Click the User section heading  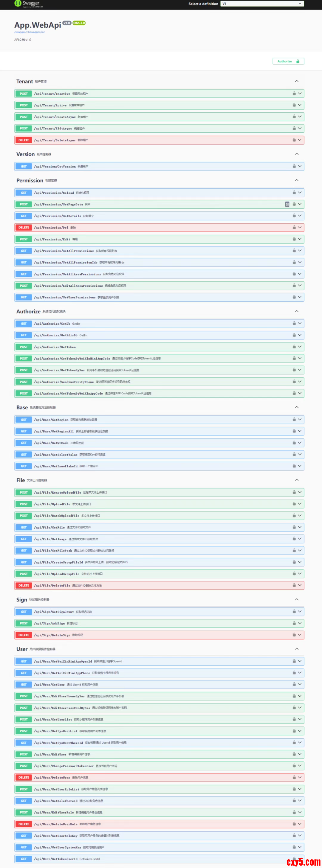point(22,649)
